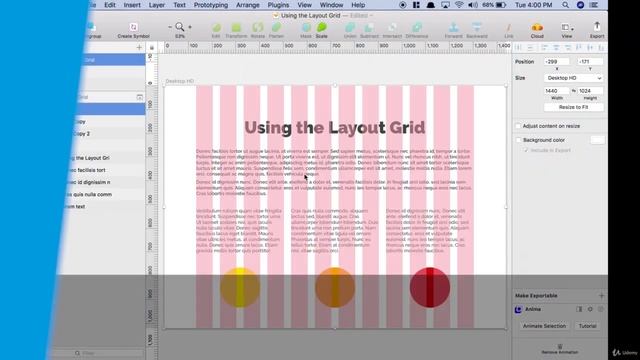The width and height of the screenshot is (640, 360).
Task: Click the Export toolbar icon
Action: click(x=597, y=27)
